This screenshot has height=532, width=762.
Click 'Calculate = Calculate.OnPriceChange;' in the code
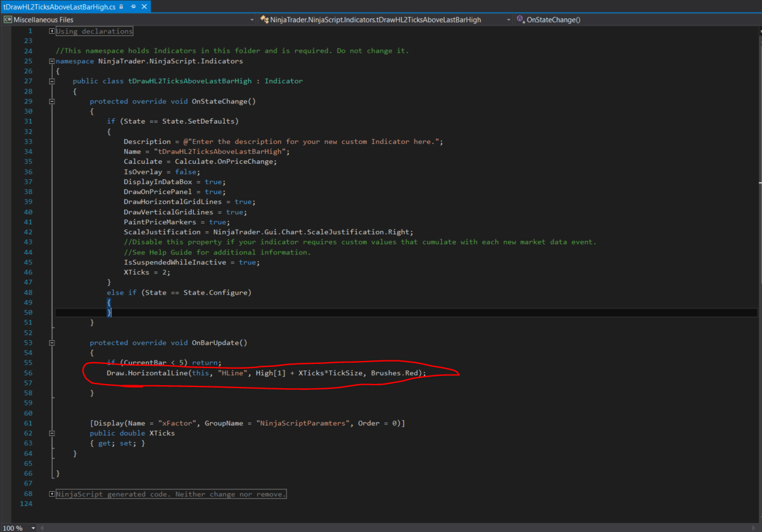point(200,162)
